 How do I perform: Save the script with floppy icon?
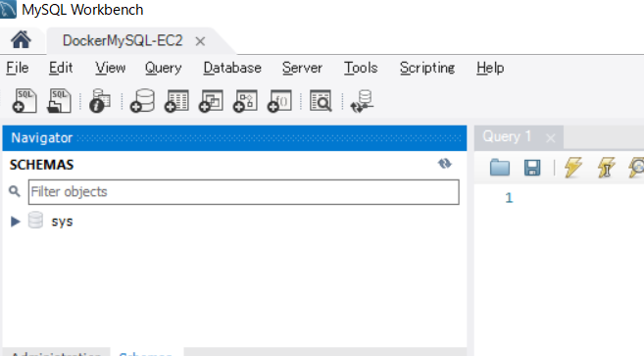pyautogui.click(x=532, y=168)
